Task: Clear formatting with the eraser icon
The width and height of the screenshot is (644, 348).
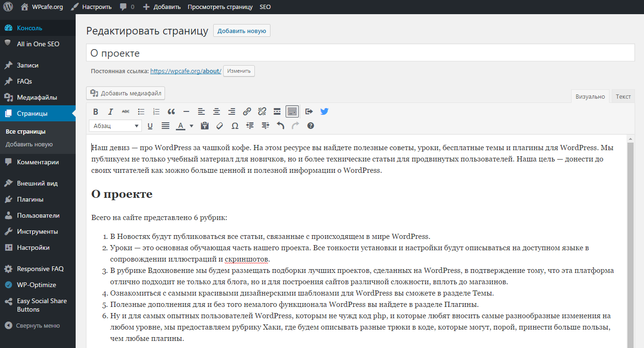Action: coord(219,126)
